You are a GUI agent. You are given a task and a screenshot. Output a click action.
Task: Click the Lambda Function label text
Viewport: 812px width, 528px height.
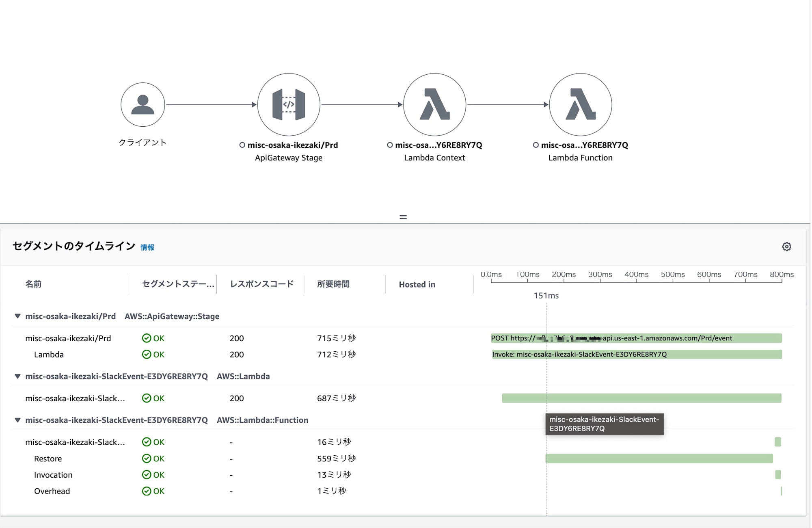[x=581, y=158]
